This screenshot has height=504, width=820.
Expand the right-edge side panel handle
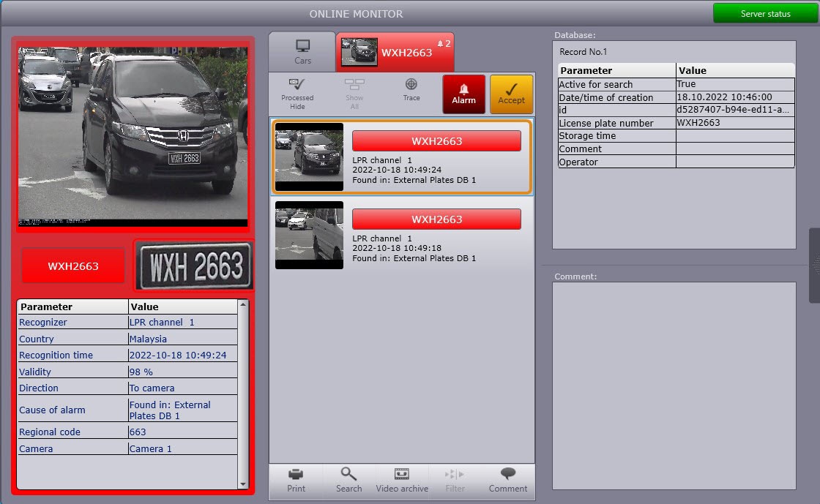coord(814,265)
